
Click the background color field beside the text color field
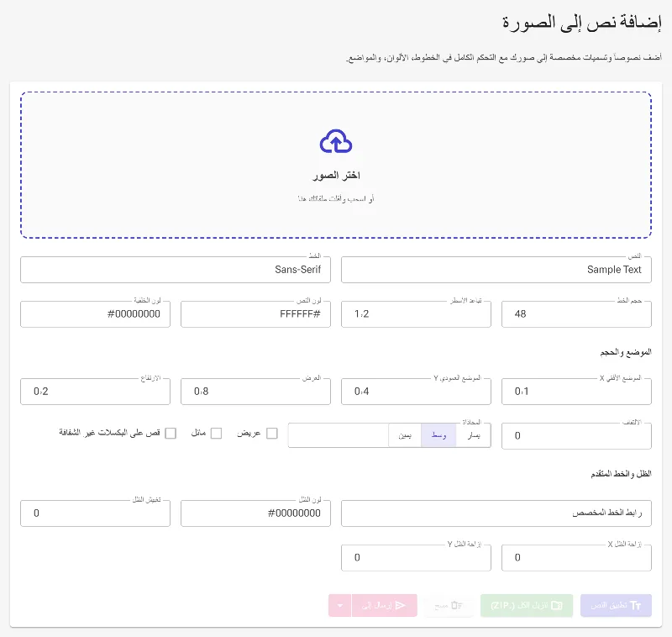coord(95,314)
